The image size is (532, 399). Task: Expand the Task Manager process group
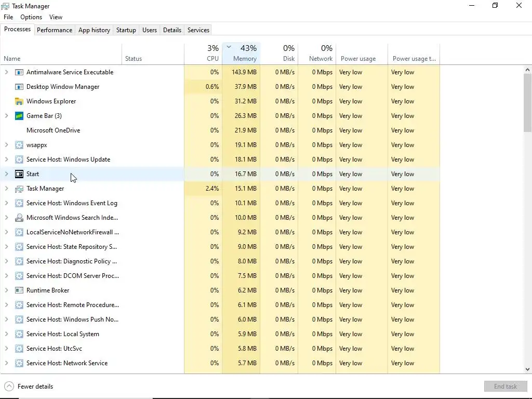click(6, 189)
